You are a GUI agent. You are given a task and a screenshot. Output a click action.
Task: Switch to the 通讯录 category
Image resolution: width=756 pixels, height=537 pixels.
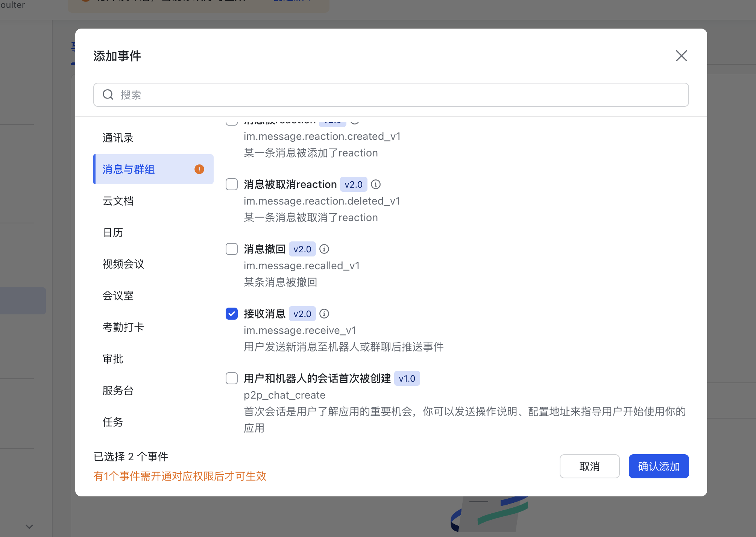point(118,138)
